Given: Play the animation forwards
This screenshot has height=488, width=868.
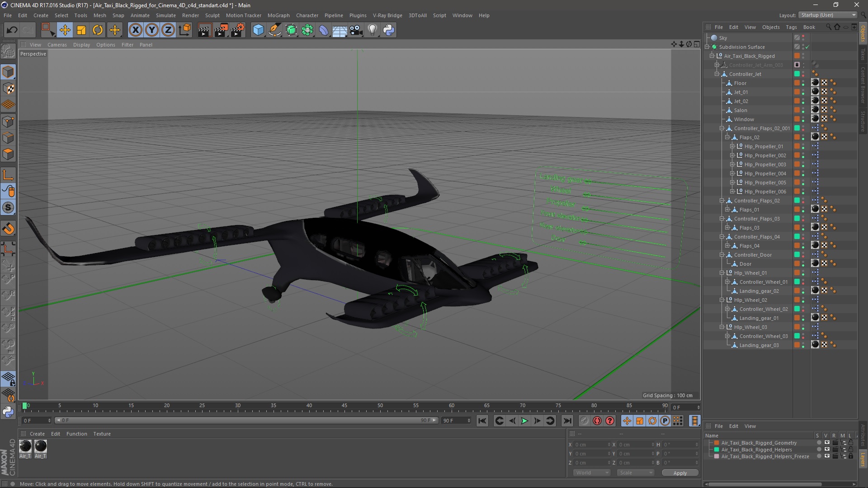Looking at the screenshot, I should 524,421.
